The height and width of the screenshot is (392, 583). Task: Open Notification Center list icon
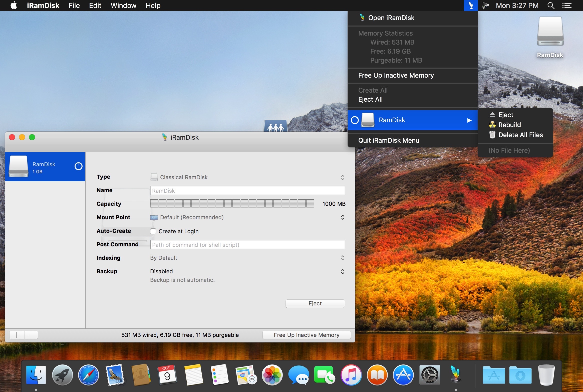coord(567,6)
